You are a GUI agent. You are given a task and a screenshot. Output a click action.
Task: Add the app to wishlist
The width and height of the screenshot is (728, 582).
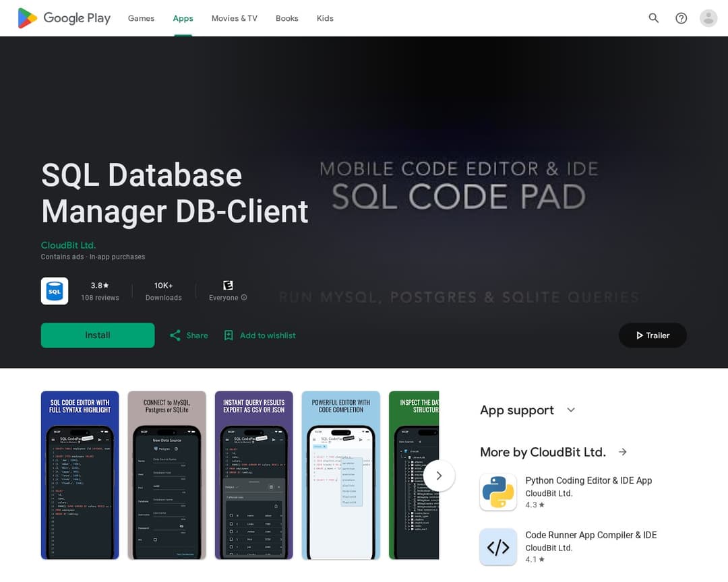coord(260,335)
